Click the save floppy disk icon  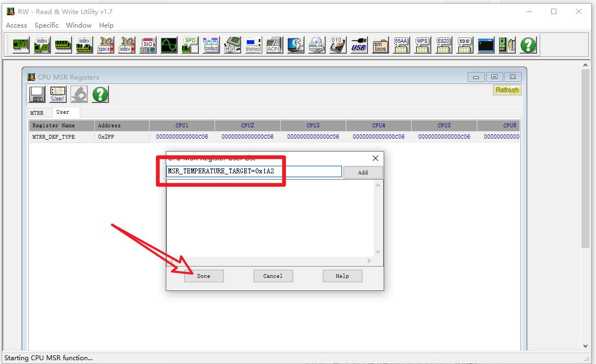[x=37, y=94]
